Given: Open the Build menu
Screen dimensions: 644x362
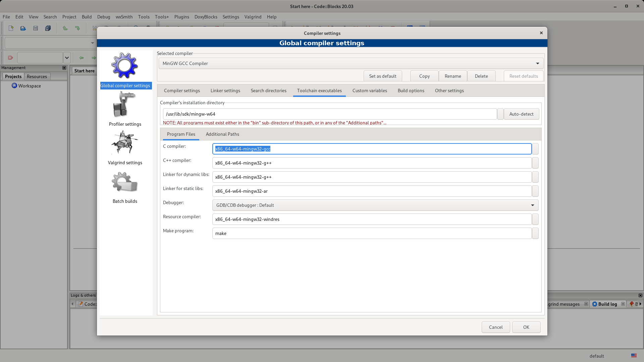Looking at the screenshot, I should tap(87, 17).
